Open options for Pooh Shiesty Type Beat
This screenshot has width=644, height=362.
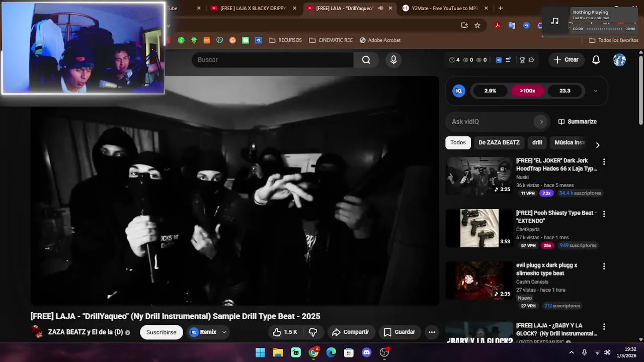click(x=604, y=214)
